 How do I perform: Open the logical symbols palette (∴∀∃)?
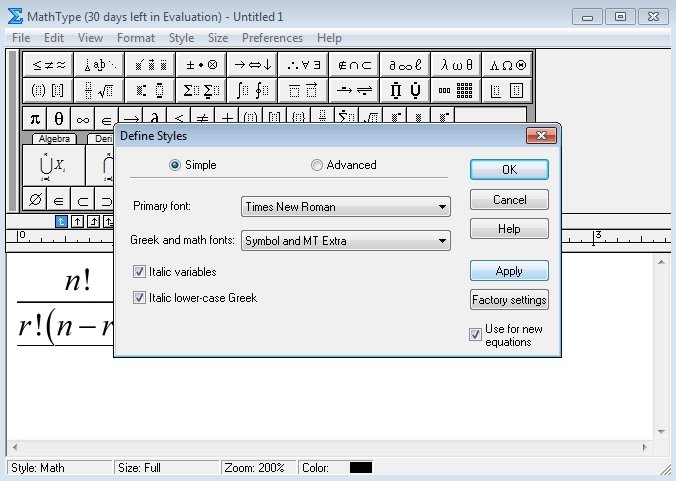(303, 65)
